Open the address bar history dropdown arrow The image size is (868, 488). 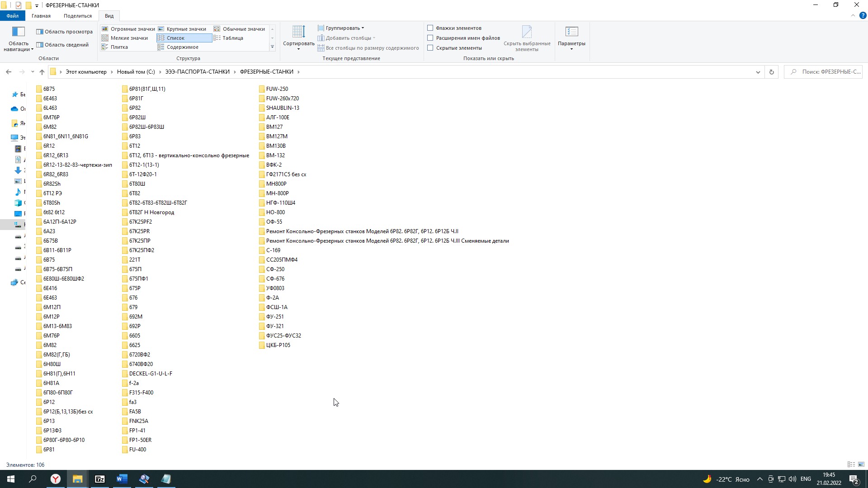point(758,72)
